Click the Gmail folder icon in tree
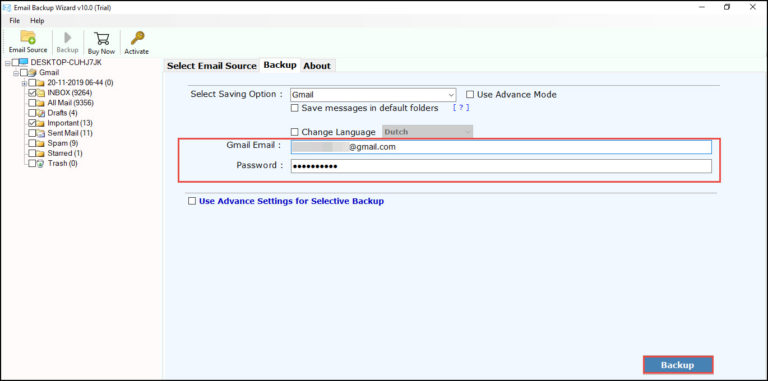This screenshot has height=381, width=768. [x=32, y=72]
